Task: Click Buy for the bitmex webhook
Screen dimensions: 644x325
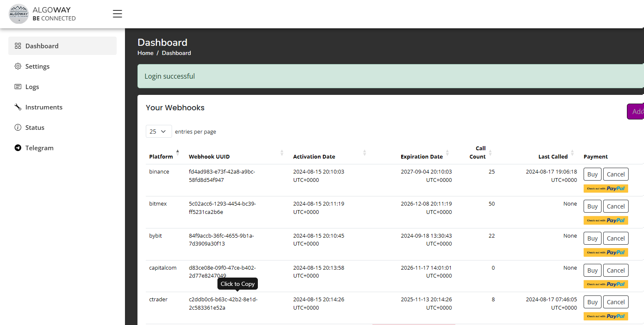Action: point(592,206)
